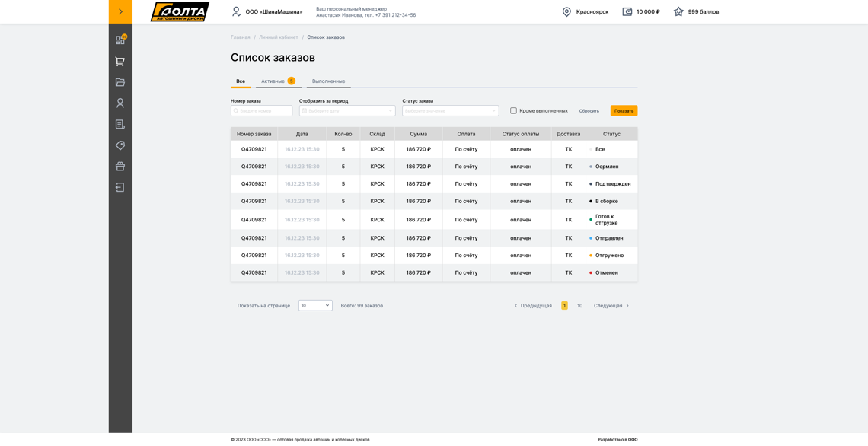Click оплачен in the Подтвержден row
The width and height of the screenshot is (868, 446).
tap(520, 183)
